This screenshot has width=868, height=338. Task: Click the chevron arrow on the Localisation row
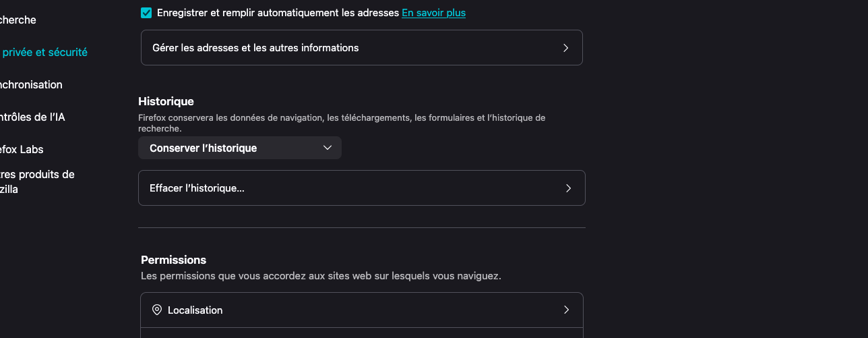coord(566,310)
